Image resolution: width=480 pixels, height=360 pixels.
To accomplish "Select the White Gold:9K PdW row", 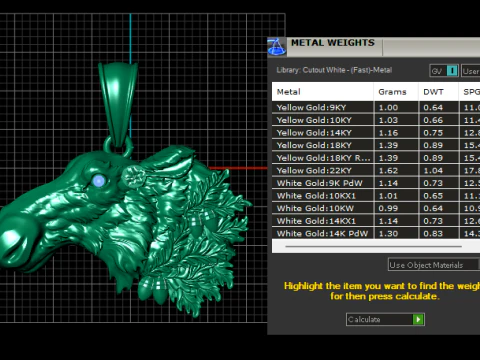I will (x=376, y=183).
